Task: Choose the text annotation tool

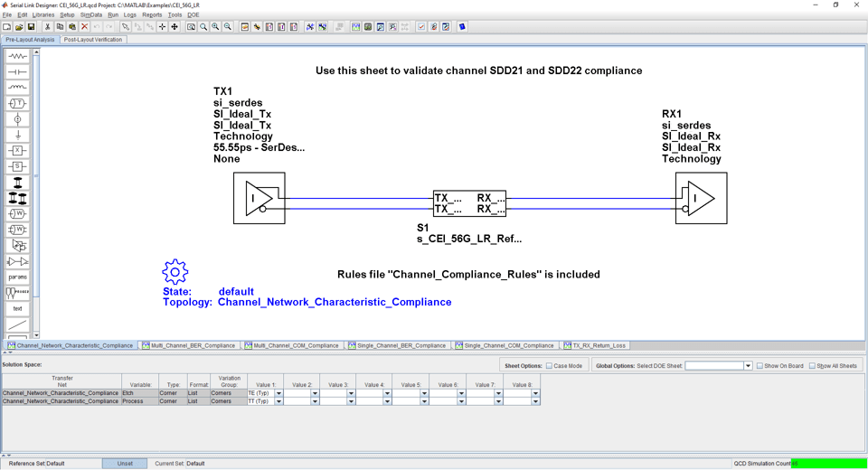Action: pyautogui.click(x=17, y=308)
